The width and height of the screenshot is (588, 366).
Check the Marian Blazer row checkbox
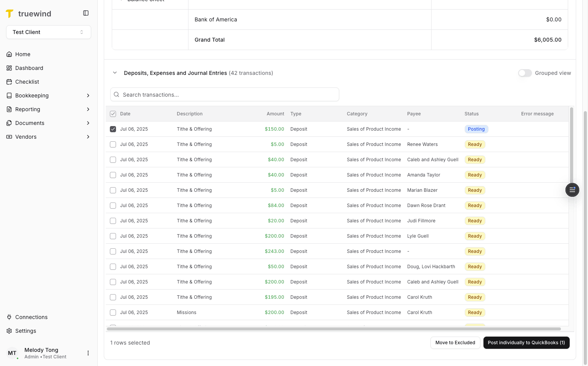(x=113, y=190)
